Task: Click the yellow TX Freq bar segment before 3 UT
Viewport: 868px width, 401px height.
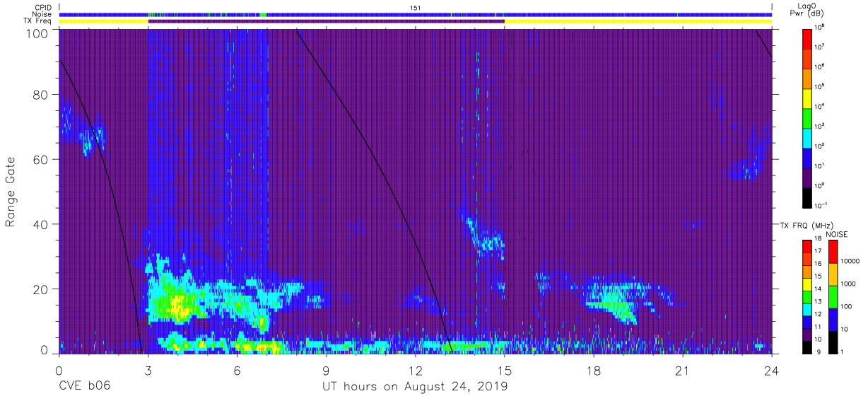Action: [x=103, y=21]
